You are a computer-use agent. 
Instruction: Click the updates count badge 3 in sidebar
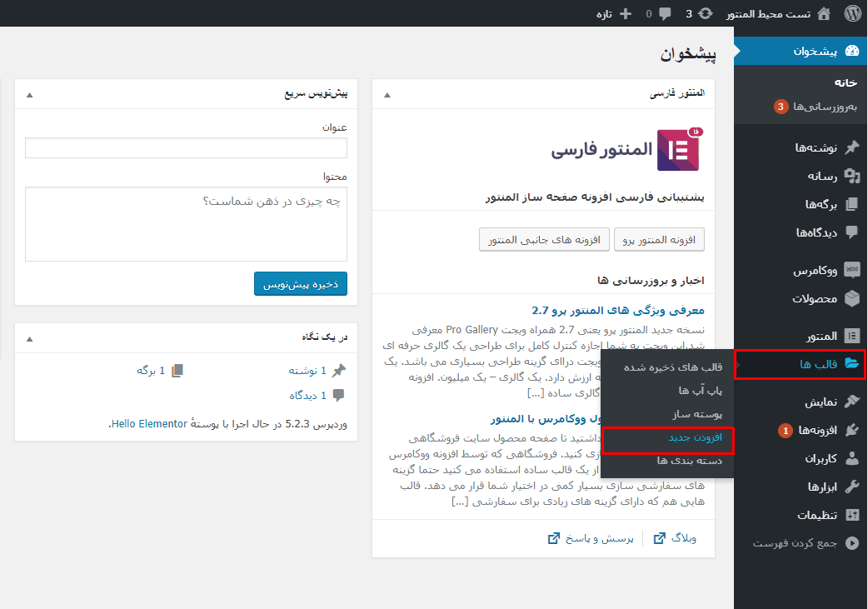[781, 107]
